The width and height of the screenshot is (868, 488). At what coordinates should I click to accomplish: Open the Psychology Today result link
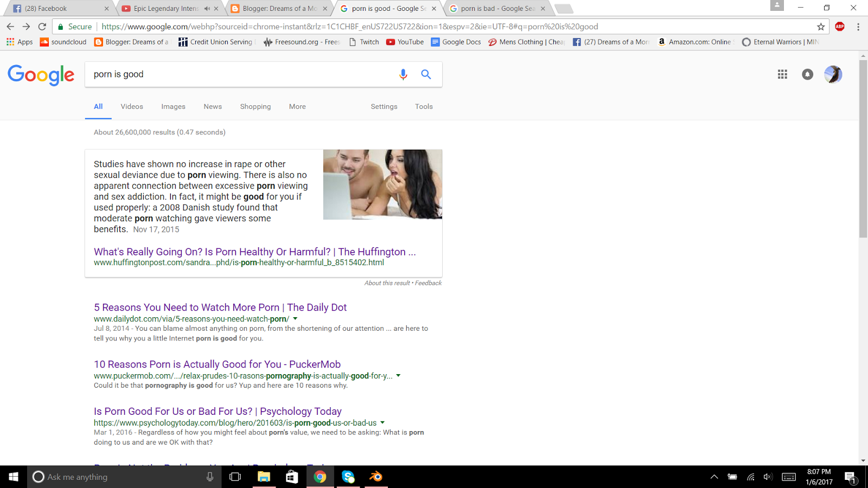click(x=218, y=412)
